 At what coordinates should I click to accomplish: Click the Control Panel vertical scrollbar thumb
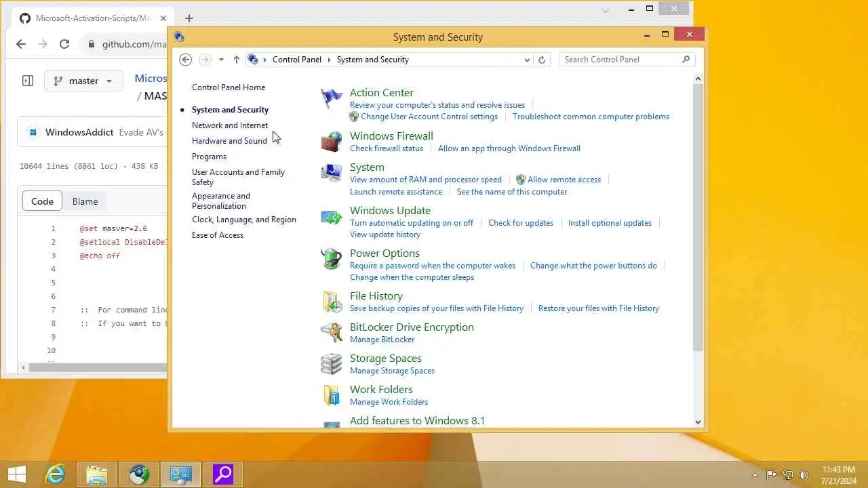698,218
